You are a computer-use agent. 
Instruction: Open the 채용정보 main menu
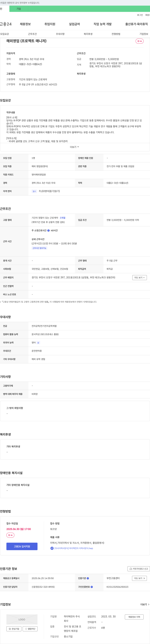(25, 24)
